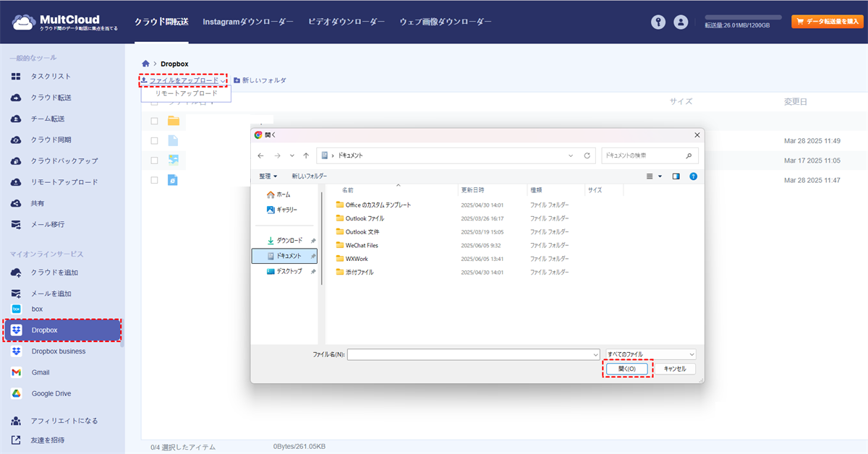Open the view options dropdown arrow in dialog
This screenshot has width=868, height=454.
[660, 176]
